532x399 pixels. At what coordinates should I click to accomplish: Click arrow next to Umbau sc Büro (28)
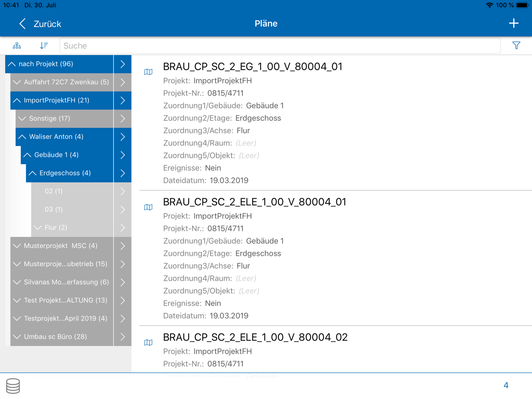tap(122, 337)
